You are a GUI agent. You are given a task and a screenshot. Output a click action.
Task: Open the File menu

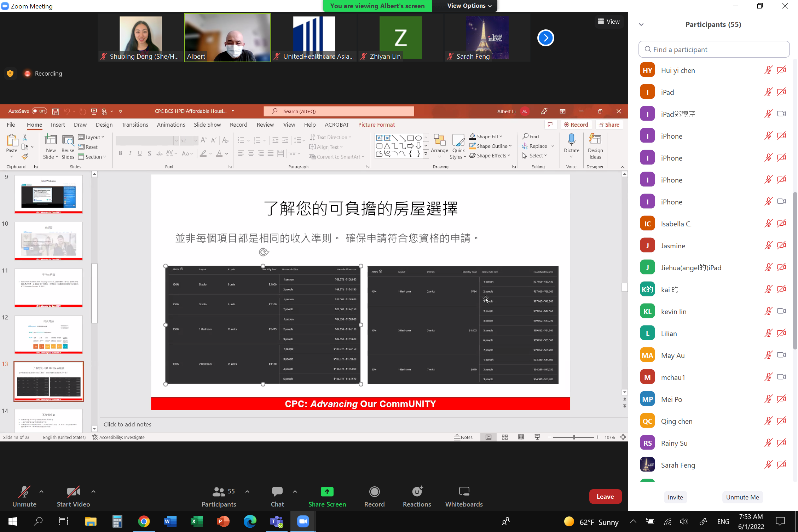[x=11, y=125]
